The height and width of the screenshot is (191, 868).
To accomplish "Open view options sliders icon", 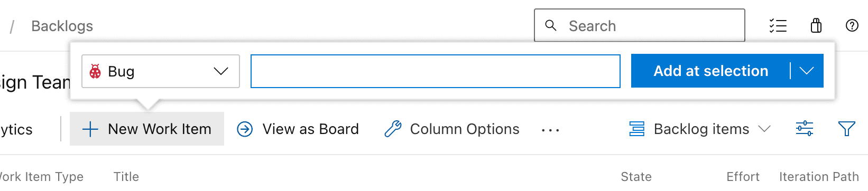I will point(805,129).
